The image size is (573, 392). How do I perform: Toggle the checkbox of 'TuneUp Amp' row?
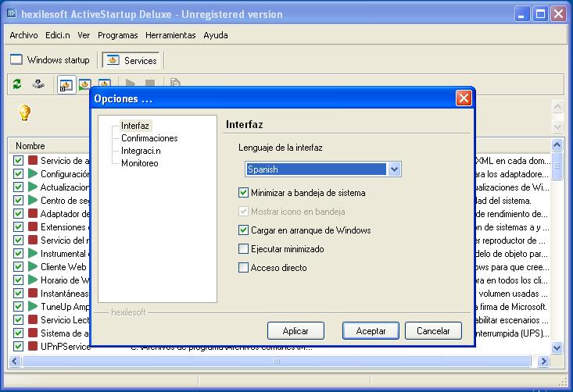click(x=18, y=306)
